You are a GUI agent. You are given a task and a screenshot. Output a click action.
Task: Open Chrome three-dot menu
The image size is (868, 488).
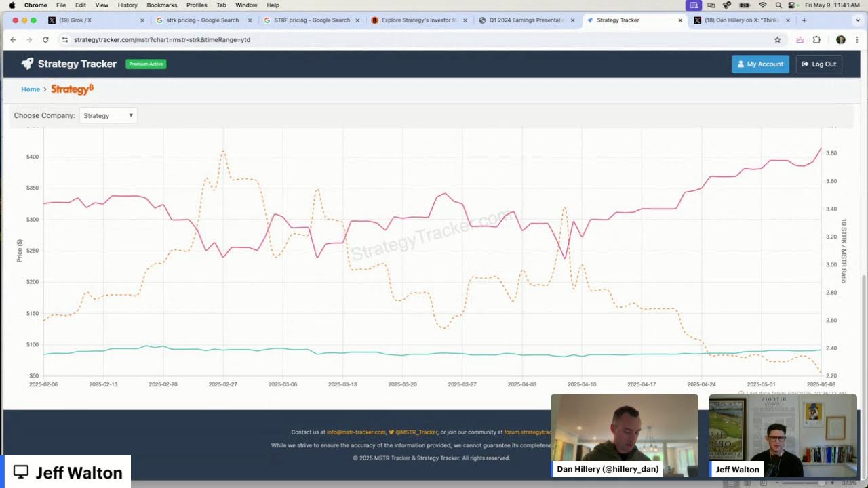[856, 40]
